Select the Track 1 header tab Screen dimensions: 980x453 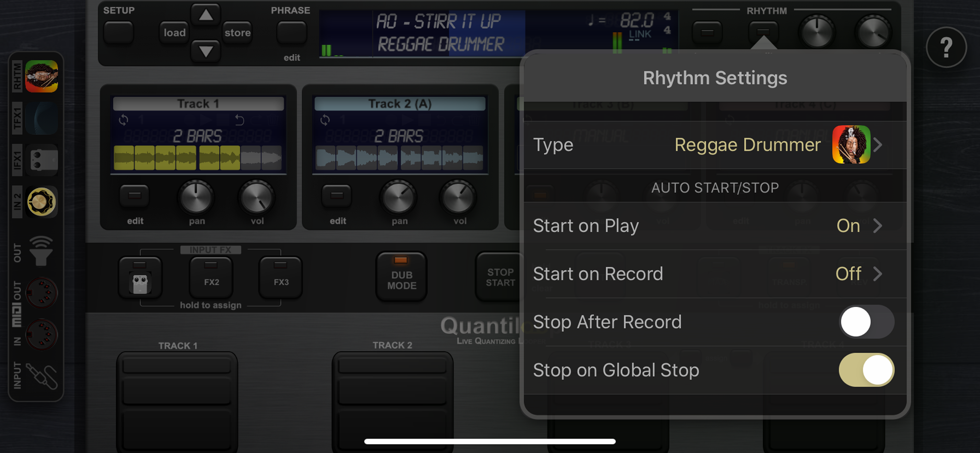pos(198,104)
